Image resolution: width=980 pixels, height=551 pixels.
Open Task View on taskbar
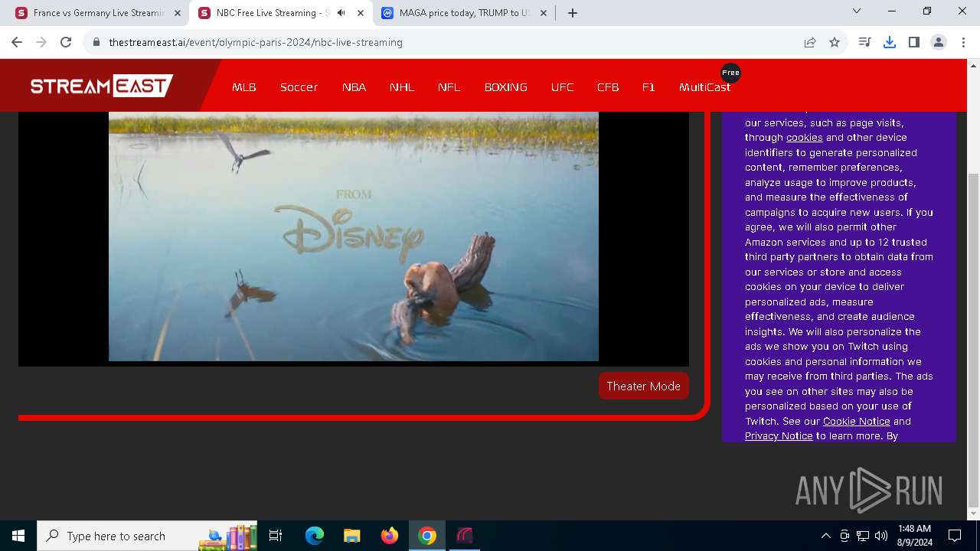(x=276, y=536)
